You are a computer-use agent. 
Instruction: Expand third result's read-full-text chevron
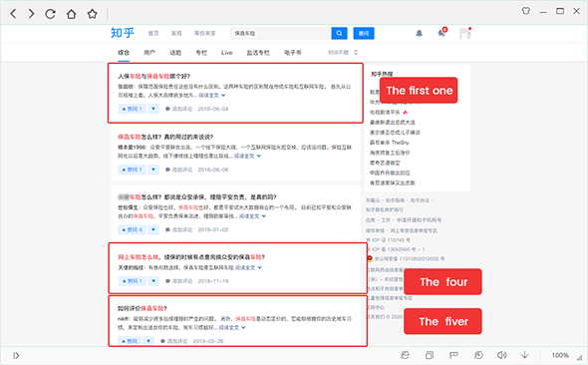click(264, 216)
